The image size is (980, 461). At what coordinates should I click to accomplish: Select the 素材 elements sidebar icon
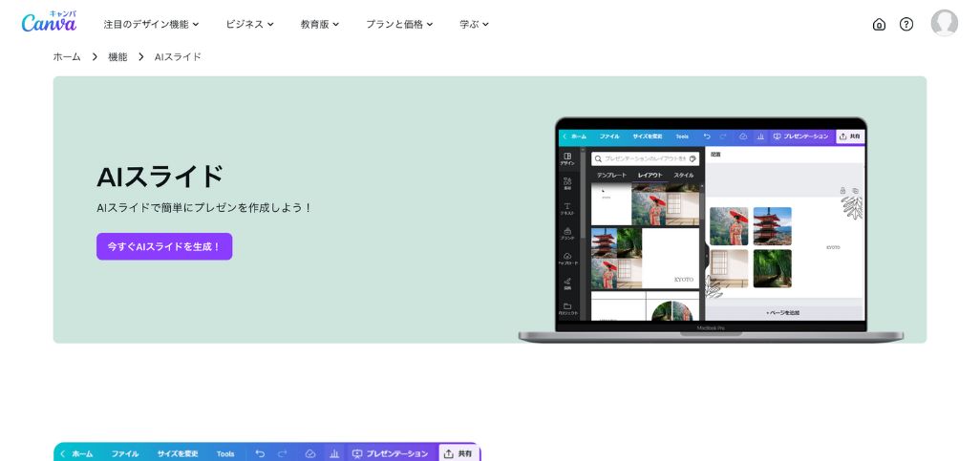(x=567, y=183)
